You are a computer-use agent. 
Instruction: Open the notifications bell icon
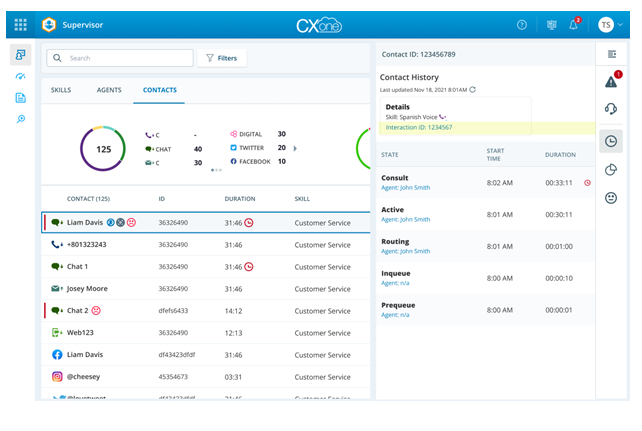coord(574,25)
